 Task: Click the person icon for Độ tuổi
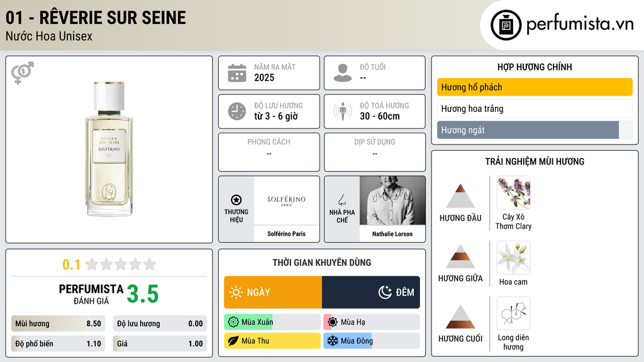click(343, 73)
